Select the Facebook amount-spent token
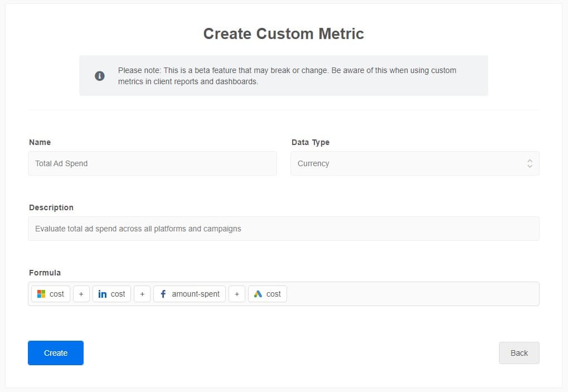This screenshot has height=392, width=568. tap(189, 294)
